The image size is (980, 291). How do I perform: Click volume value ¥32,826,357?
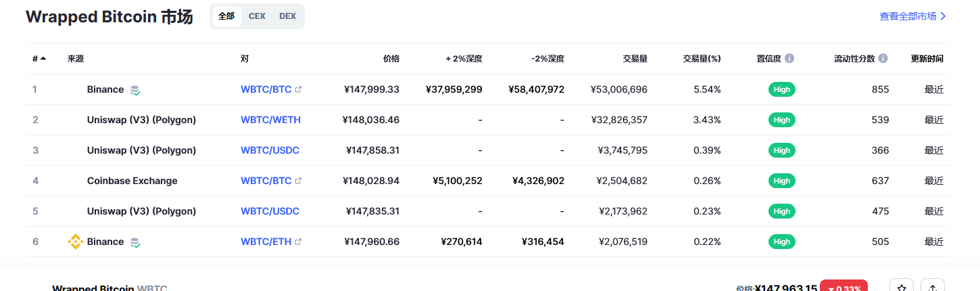coord(619,120)
